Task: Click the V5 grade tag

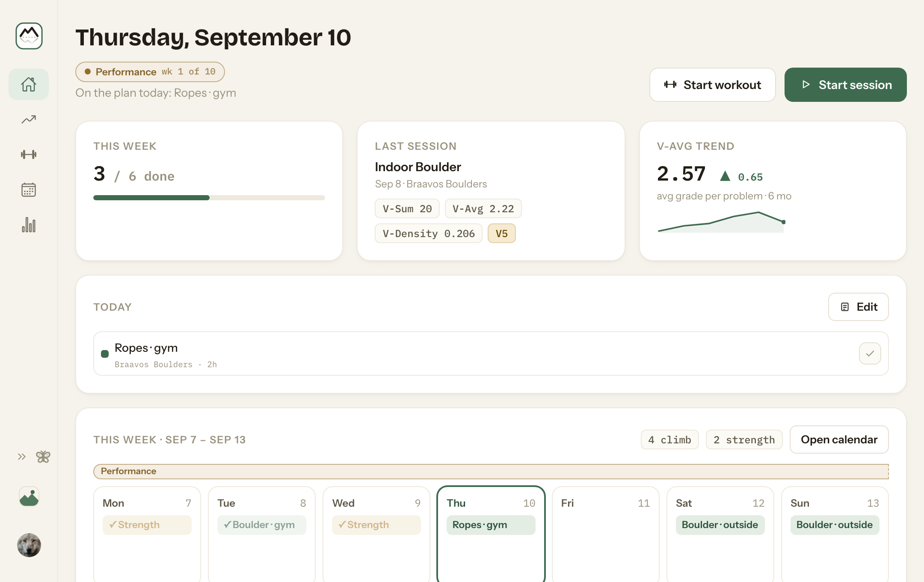Action: coord(501,234)
